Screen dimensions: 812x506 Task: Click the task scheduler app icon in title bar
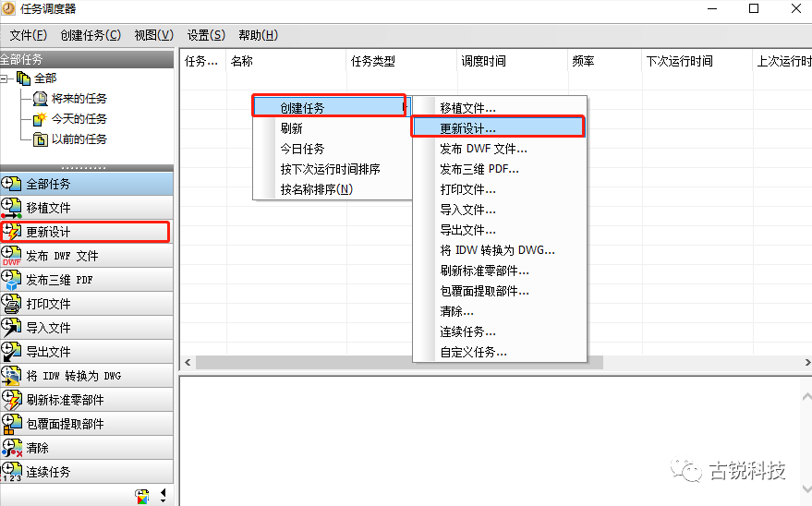[8, 9]
